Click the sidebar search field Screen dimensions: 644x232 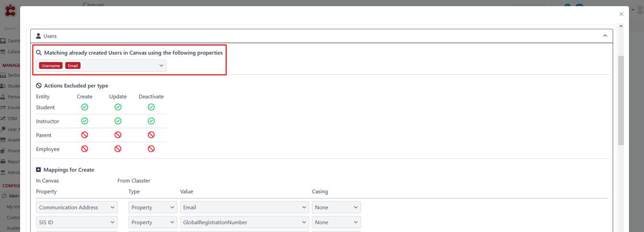10,29
